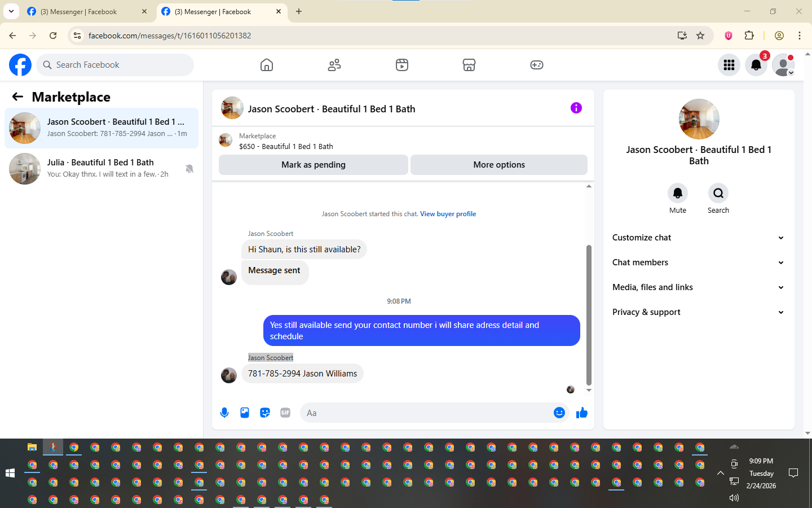Click the install app icon in address bar
This screenshot has width=812, height=508.
(682, 36)
